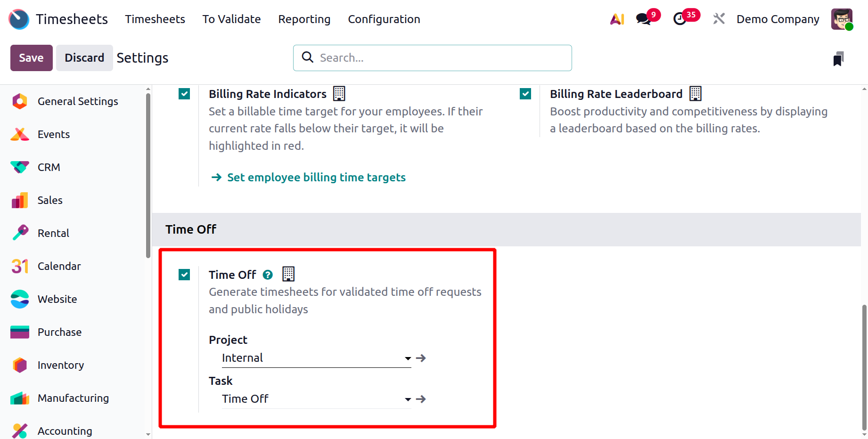This screenshot has width=868, height=439.
Task: Open the Configuration menu
Action: point(384,19)
